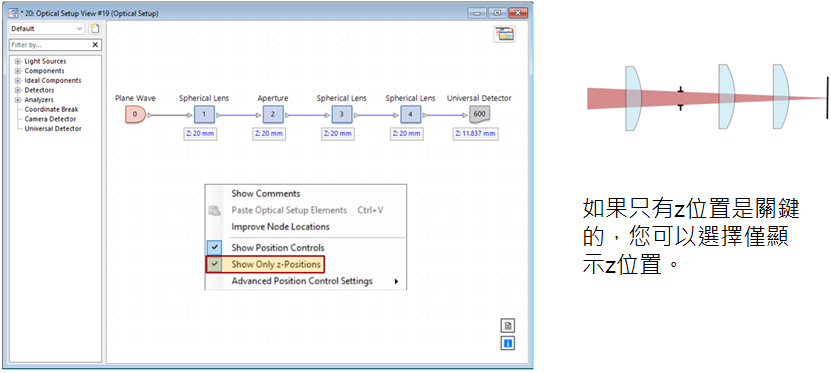This screenshot has height=373, width=831.
Task: Expand the Components tree node
Action: coord(18,71)
